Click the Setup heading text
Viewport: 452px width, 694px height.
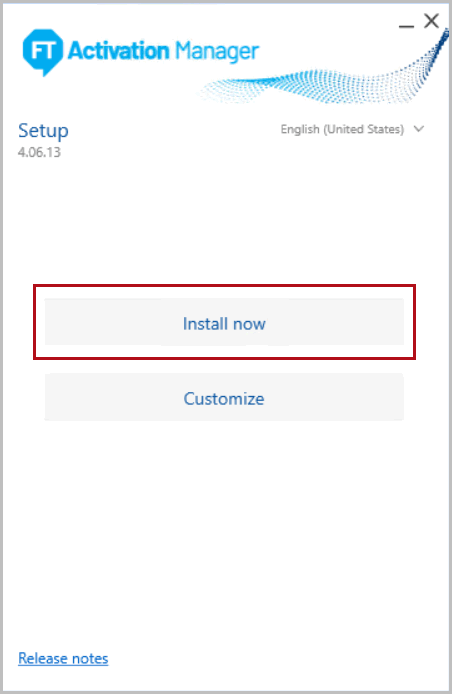(43, 131)
